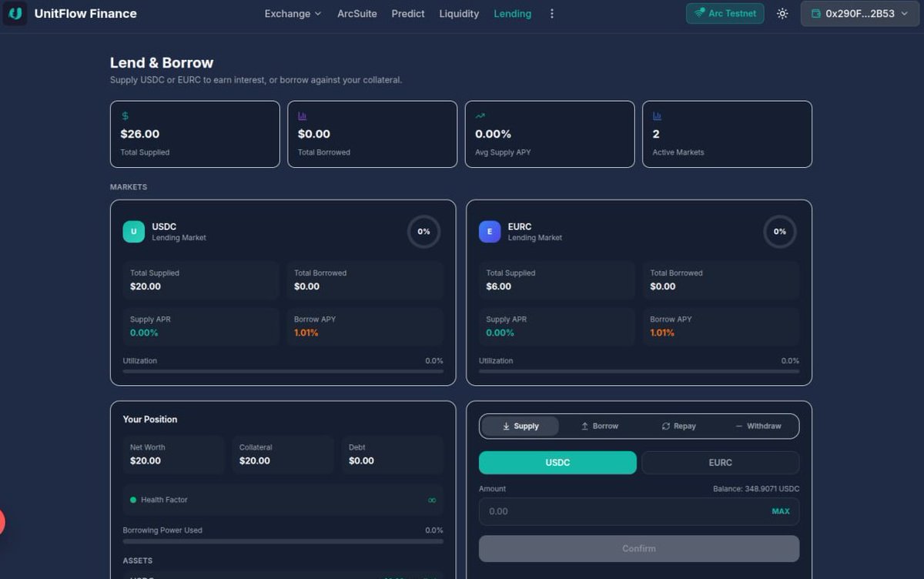Click the infinity Health Factor value
This screenshot has width=924, height=579.
click(432, 500)
